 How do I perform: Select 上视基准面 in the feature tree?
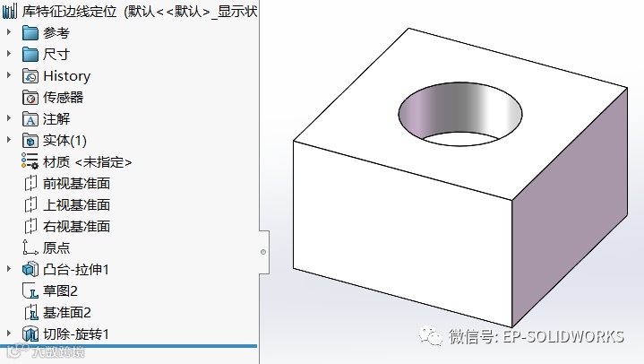(76, 204)
